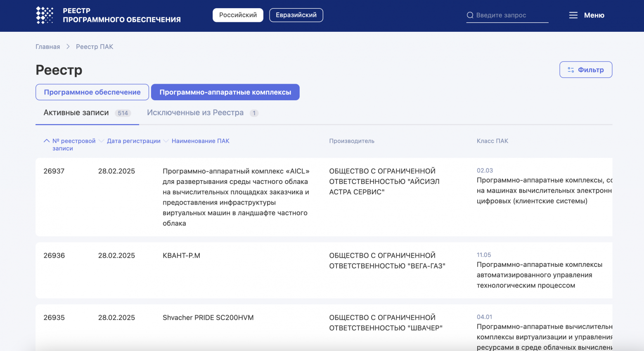644x351 pixels.
Task: Click the date of entry 26936
Action: click(x=116, y=255)
